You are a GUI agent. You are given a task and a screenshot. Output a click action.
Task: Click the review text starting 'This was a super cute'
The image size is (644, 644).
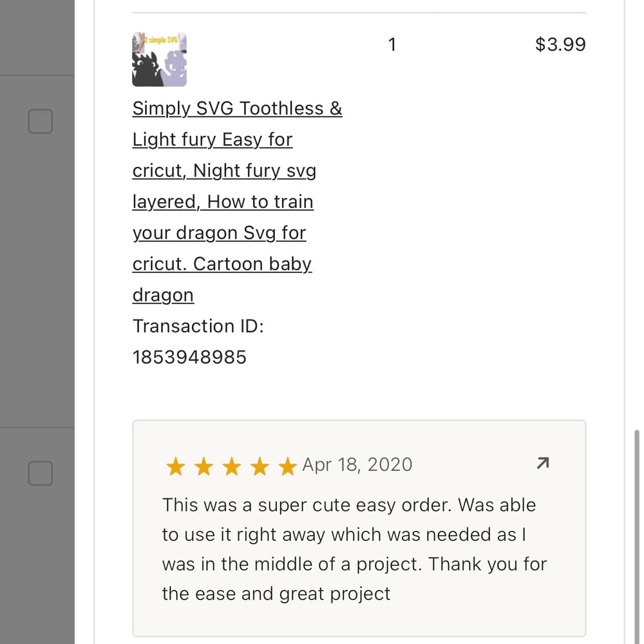click(349, 505)
